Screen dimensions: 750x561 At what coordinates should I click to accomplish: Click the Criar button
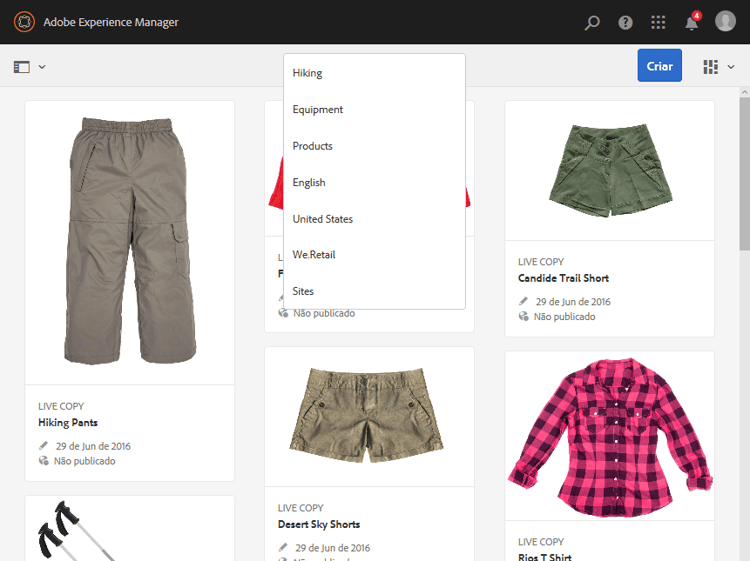[660, 66]
